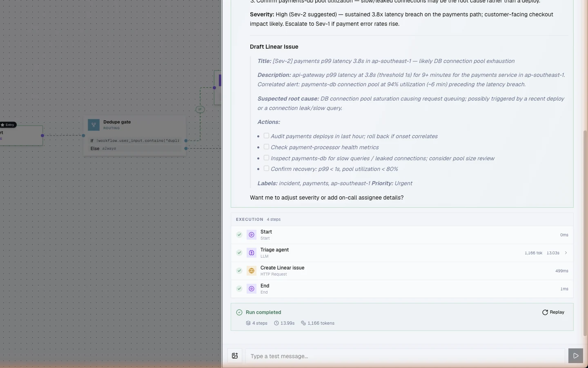The height and width of the screenshot is (368, 588).
Task: Click the success check beside Create Linear issue
Action: pos(239,271)
